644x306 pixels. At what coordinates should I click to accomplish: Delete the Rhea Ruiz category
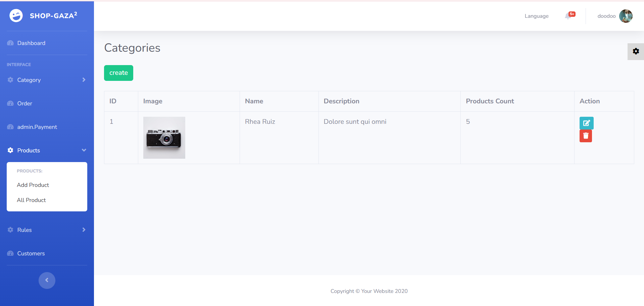coord(586,136)
